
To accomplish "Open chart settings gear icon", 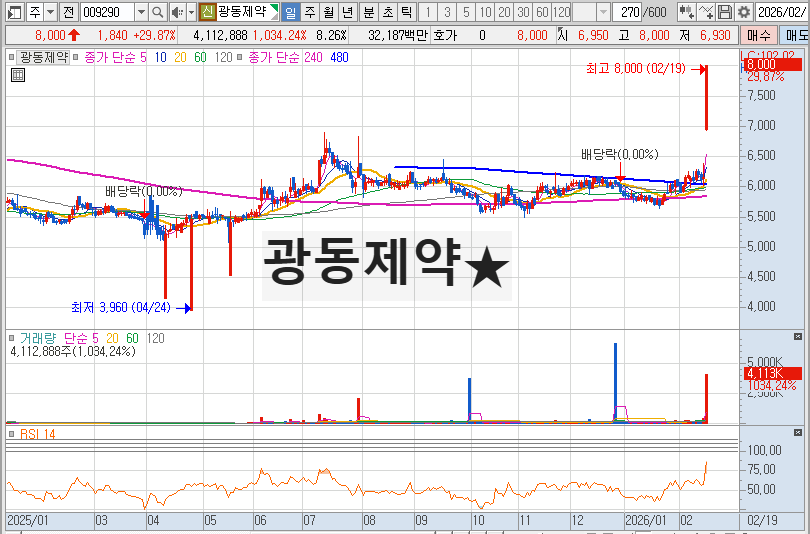I will click(744, 12).
